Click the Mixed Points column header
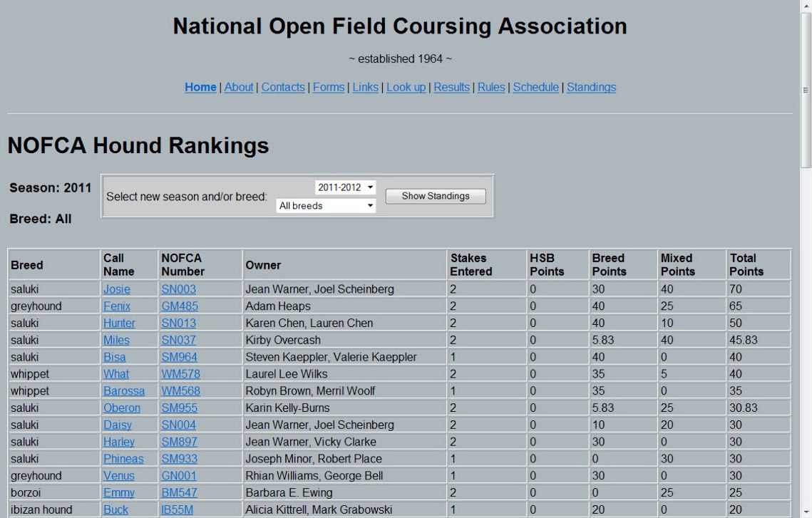Viewport: 812px width, 518px height. [692, 265]
